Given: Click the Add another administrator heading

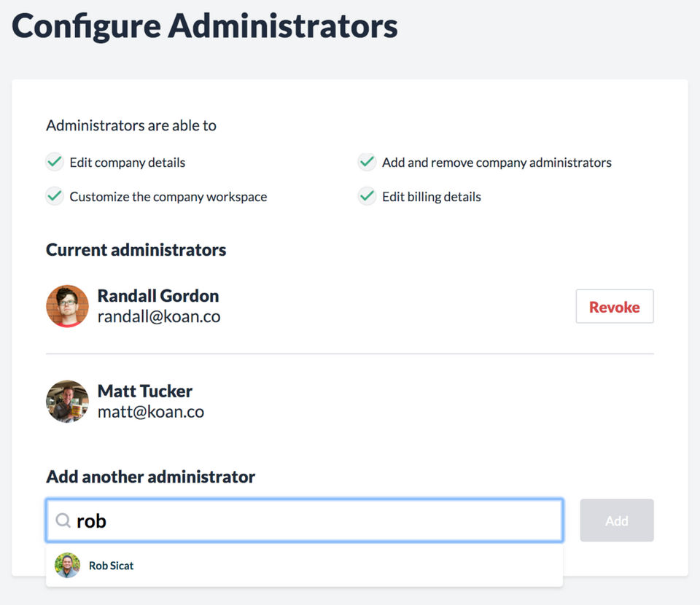Looking at the screenshot, I should [x=151, y=477].
